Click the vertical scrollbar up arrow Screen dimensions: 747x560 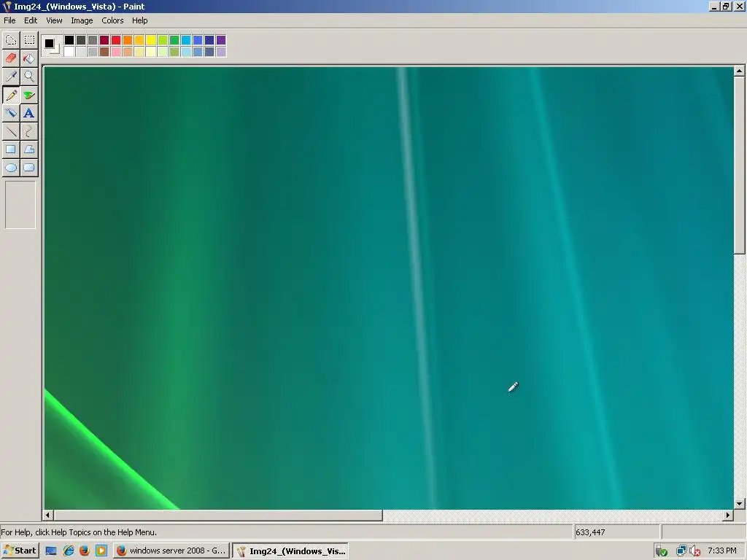point(739,71)
